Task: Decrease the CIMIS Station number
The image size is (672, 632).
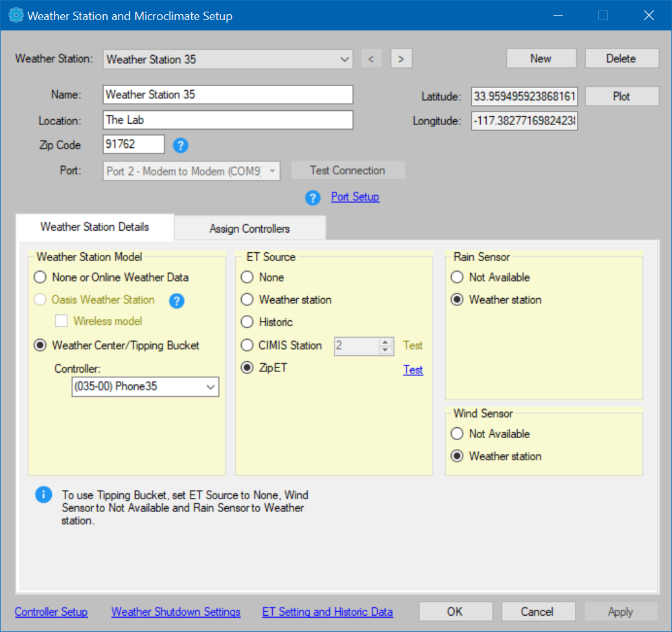Action: 385,350
